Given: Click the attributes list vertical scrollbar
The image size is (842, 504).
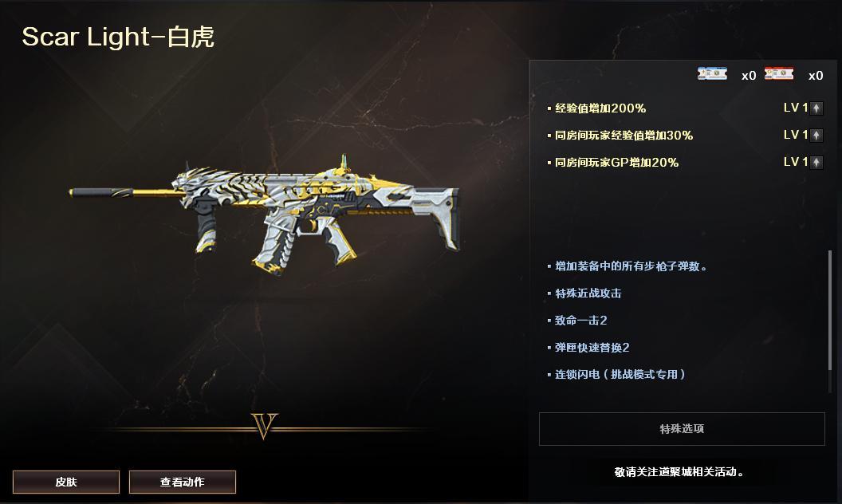Looking at the screenshot, I should coord(830,310).
